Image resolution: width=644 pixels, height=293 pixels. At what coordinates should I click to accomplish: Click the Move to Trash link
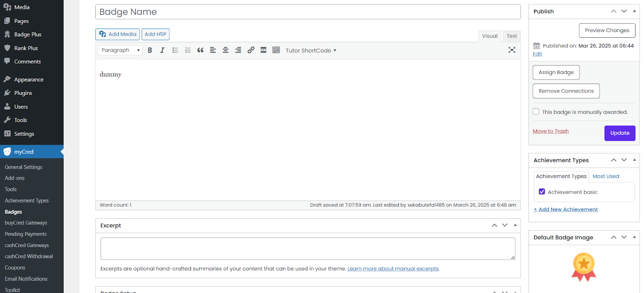(x=551, y=131)
